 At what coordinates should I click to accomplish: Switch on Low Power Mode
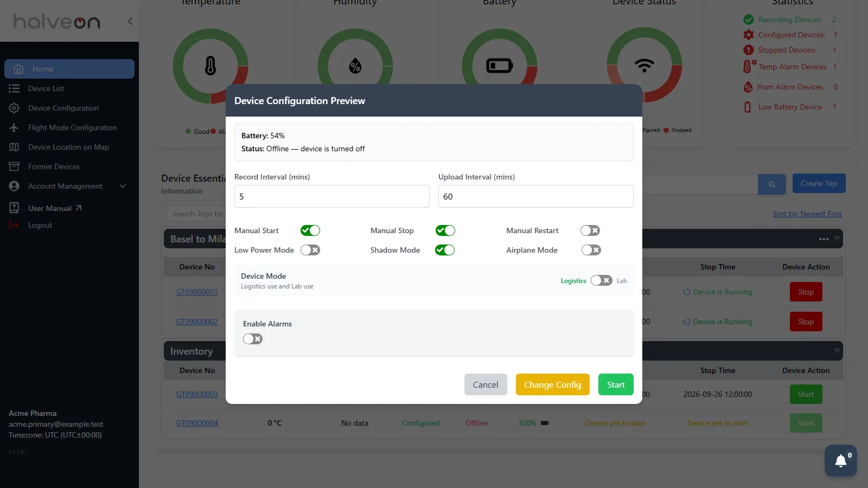(x=310, y=250)
